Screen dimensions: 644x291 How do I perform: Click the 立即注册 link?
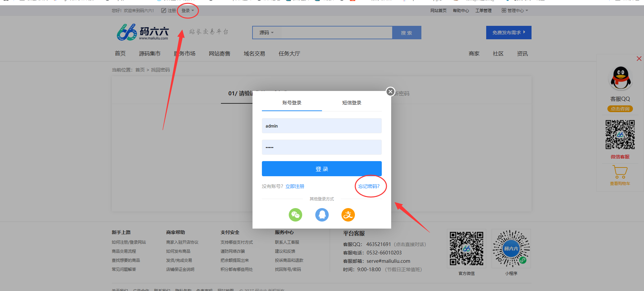[295, 186]
